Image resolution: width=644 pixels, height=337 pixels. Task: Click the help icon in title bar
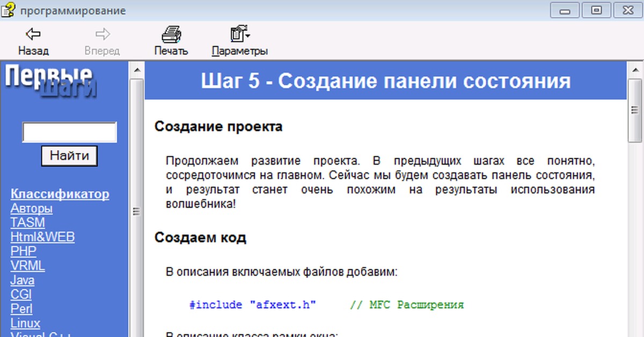pos(8,10)
